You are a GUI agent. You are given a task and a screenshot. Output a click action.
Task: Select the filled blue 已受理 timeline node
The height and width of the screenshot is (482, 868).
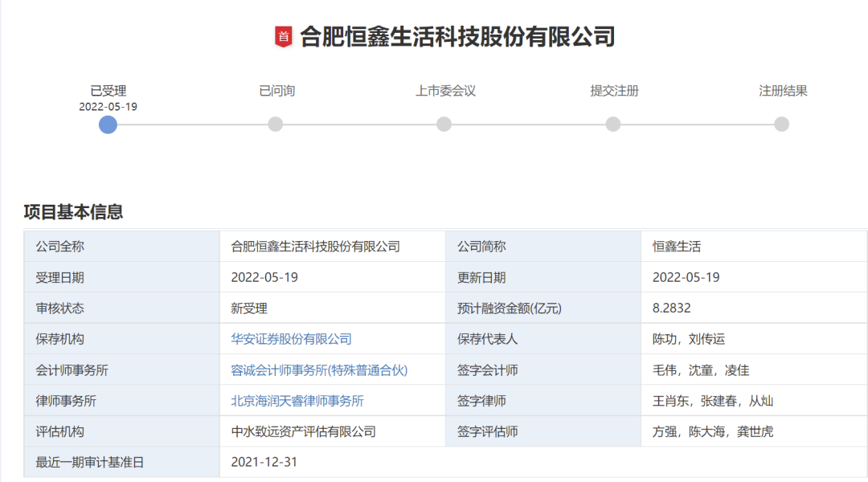108,125
